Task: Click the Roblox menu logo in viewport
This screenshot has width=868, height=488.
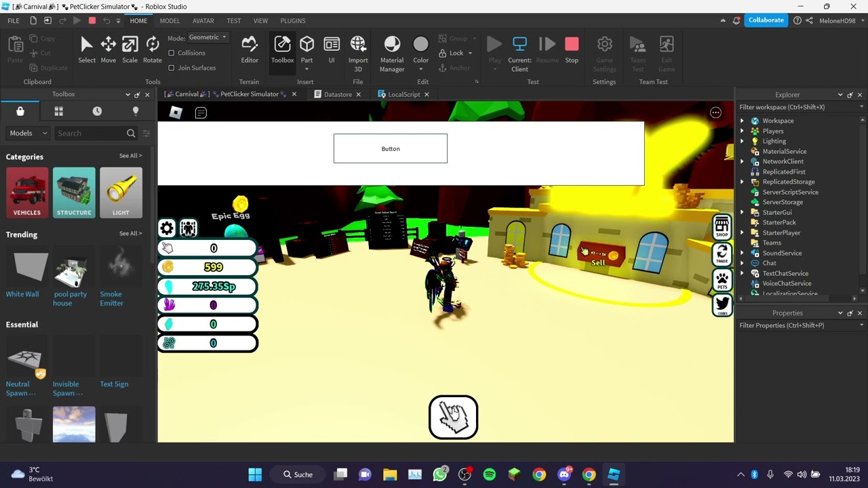Action: [176, 113]
